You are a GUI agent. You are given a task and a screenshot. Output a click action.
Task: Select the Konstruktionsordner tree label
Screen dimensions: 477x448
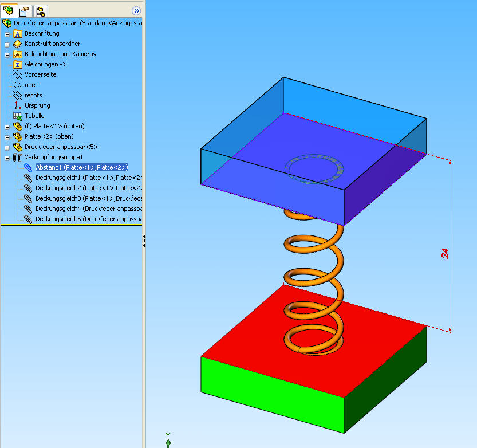[52, 44]
